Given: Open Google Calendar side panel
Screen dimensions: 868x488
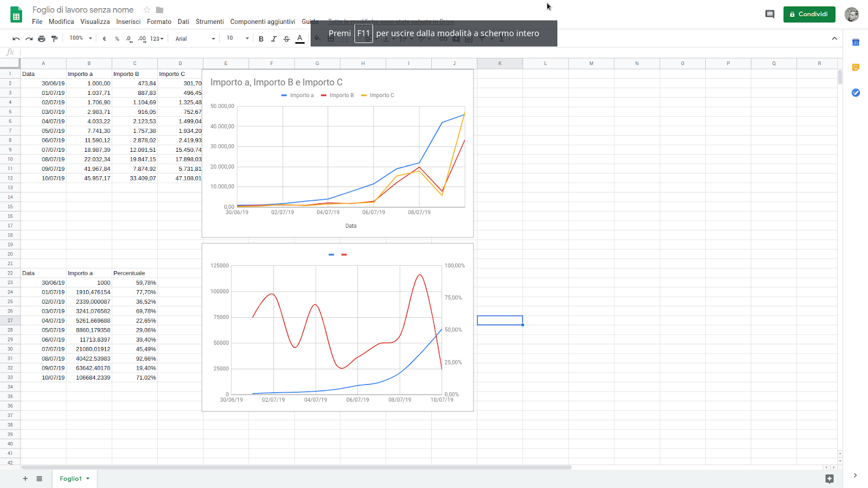Looking at the screenshot, I should [856, 42].
